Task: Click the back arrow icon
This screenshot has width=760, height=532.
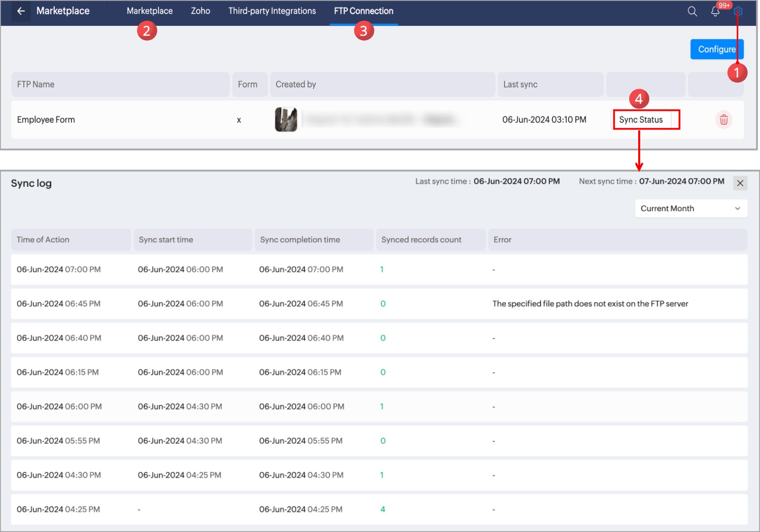Action: point(21,11)
